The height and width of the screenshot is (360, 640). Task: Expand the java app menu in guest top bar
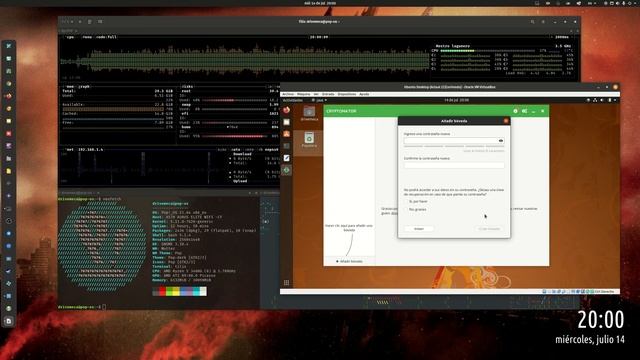pos(319,100)
